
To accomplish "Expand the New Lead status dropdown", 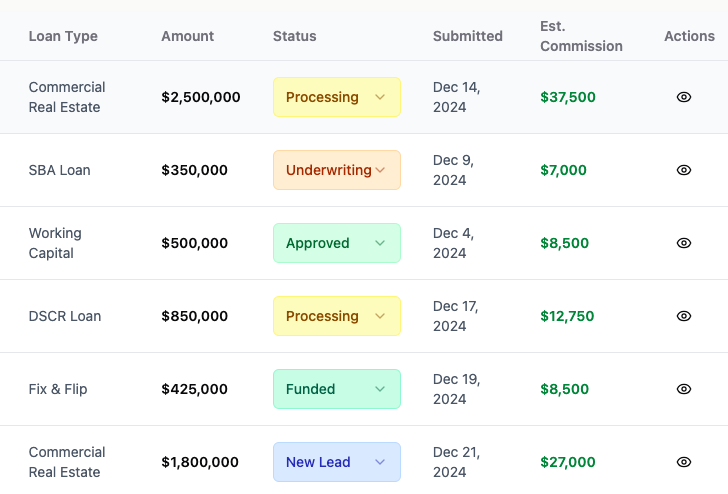I will click(x=337, y=462).
